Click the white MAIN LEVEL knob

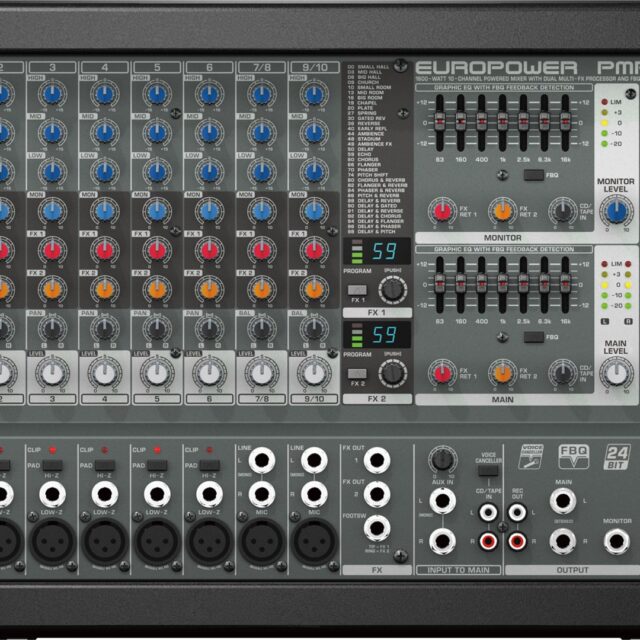click(616, 373)
